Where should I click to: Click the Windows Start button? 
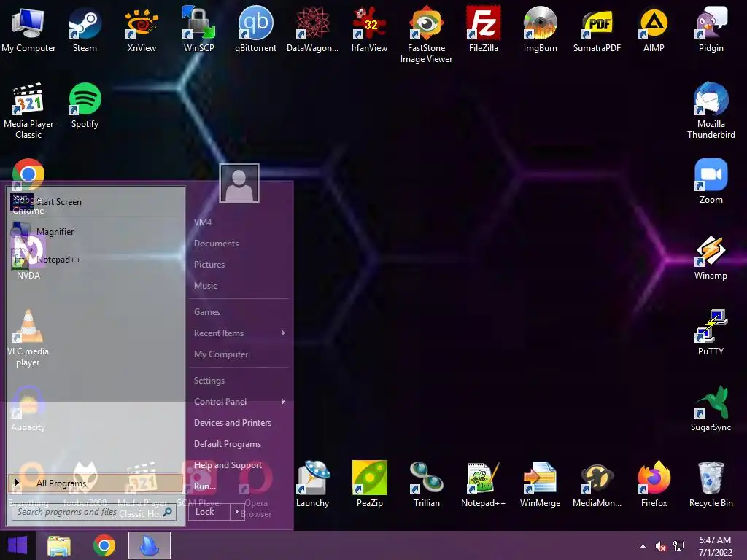tap(18, 545)
